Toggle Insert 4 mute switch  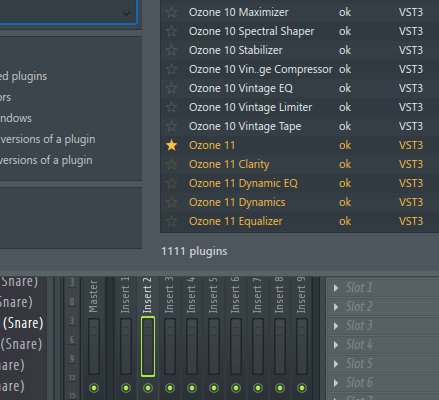click(192, 388)
